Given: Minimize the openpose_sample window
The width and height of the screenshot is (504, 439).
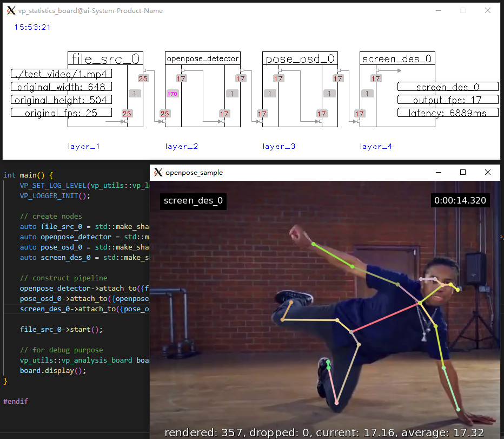Looking at the screenshot, I should [x=437, y=172].
